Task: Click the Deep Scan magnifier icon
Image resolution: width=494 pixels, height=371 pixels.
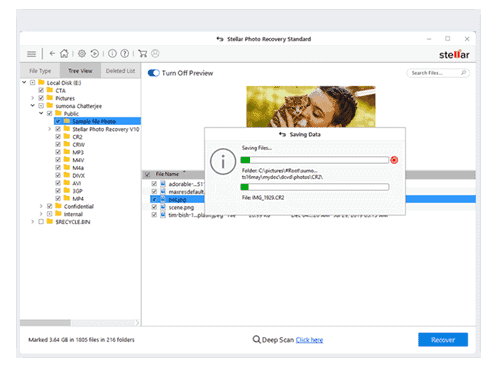Action: (256, 340)
